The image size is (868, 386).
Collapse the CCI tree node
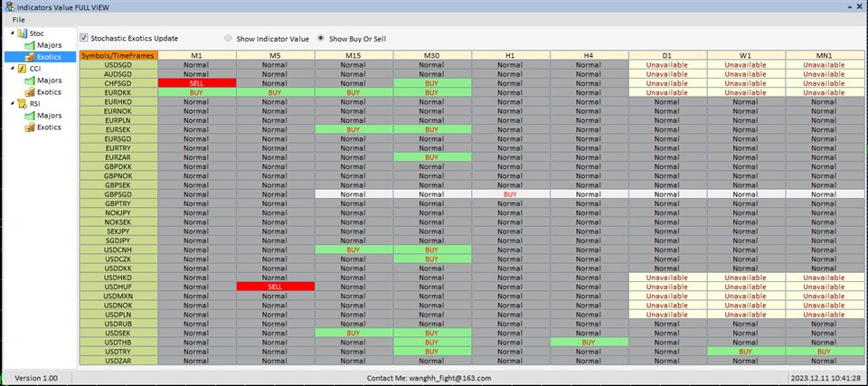[x=12, y=69]
